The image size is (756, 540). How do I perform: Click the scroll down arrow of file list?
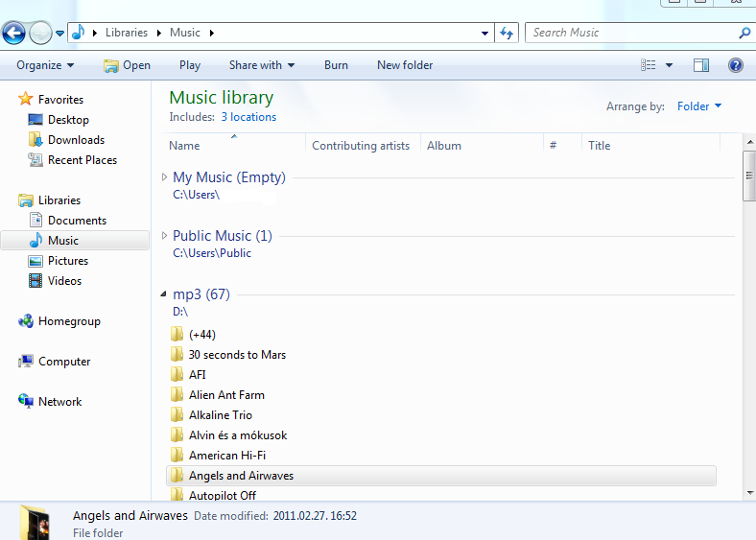(749, 493)
